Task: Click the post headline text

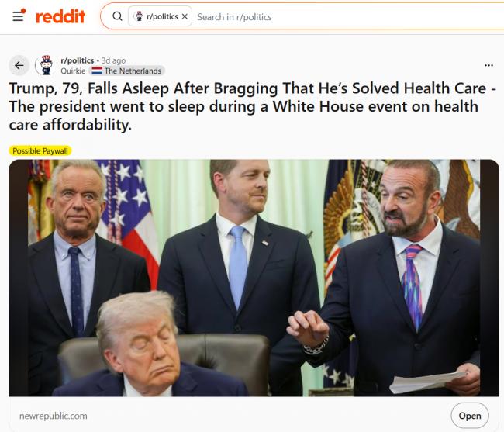Action: pyautogui.click(x=252, y=106)
